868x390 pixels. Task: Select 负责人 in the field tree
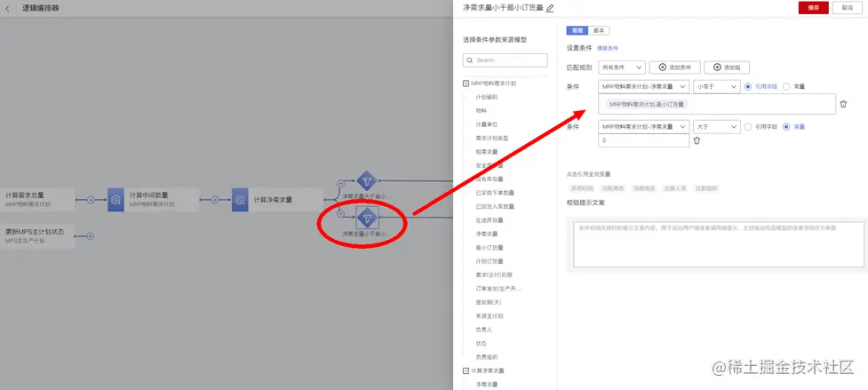(484, 330)
